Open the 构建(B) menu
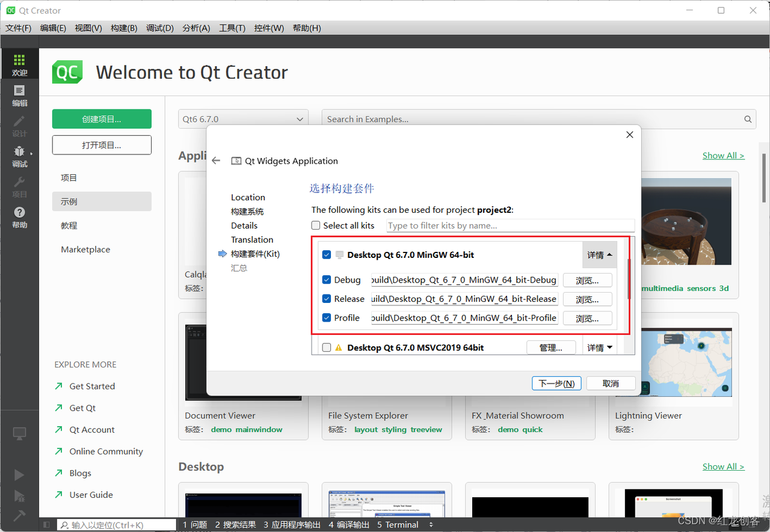Screen dimensions: 770x532 [x=124, y=28]
